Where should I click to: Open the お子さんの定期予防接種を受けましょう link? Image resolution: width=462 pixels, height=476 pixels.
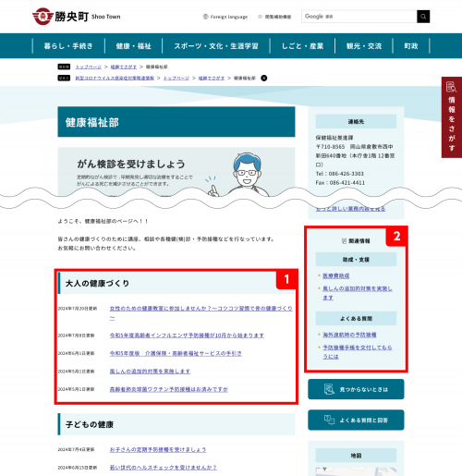[x=158, y=450]
